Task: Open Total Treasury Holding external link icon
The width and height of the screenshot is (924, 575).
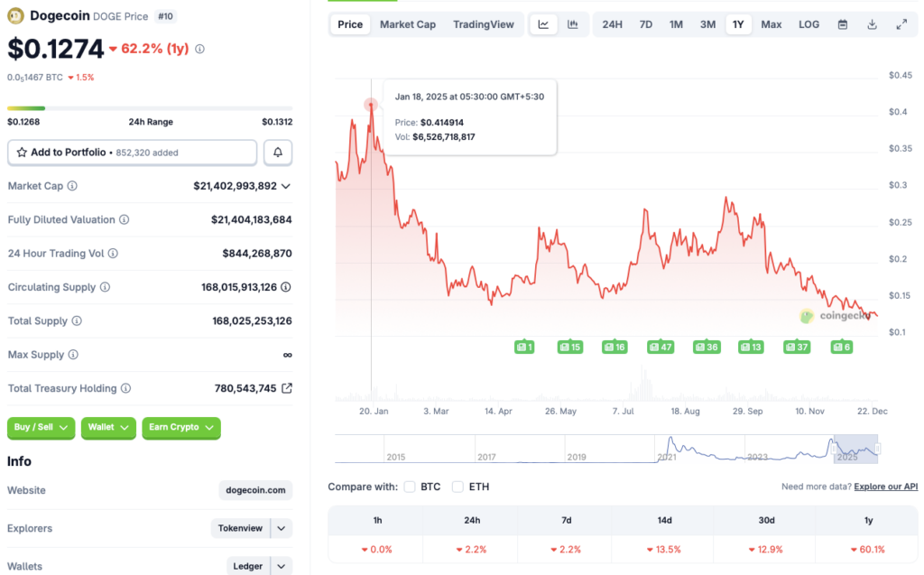Action: pyautogui.click(x=289, y=388)
